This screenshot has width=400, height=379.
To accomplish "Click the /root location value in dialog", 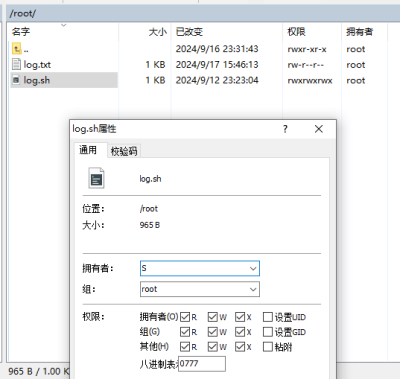I will [149, 209].
